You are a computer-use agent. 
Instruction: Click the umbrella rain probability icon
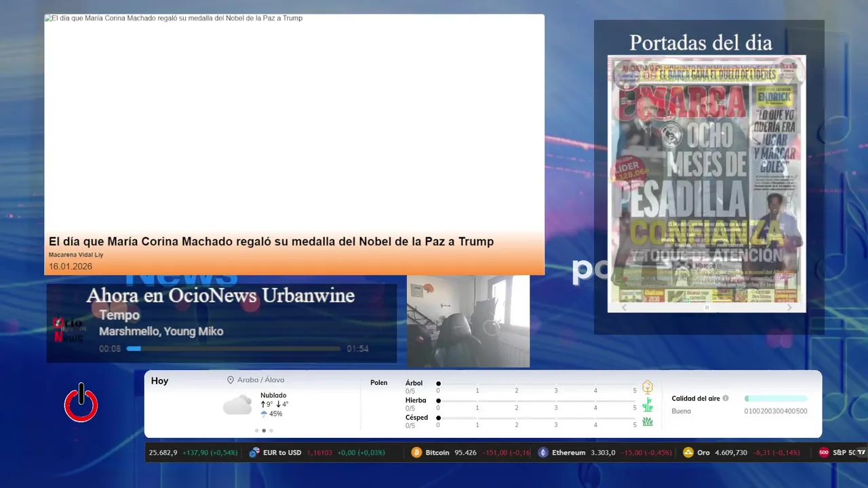[264, 413]
